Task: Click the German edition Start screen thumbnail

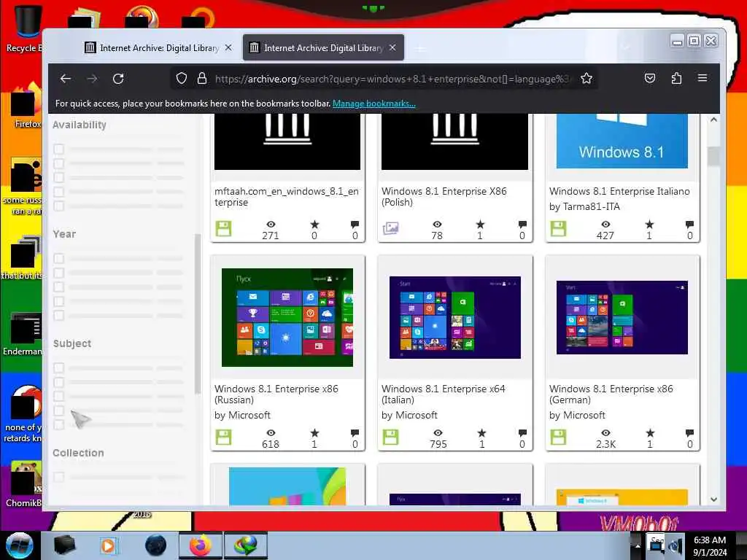Action: (622, 318)
